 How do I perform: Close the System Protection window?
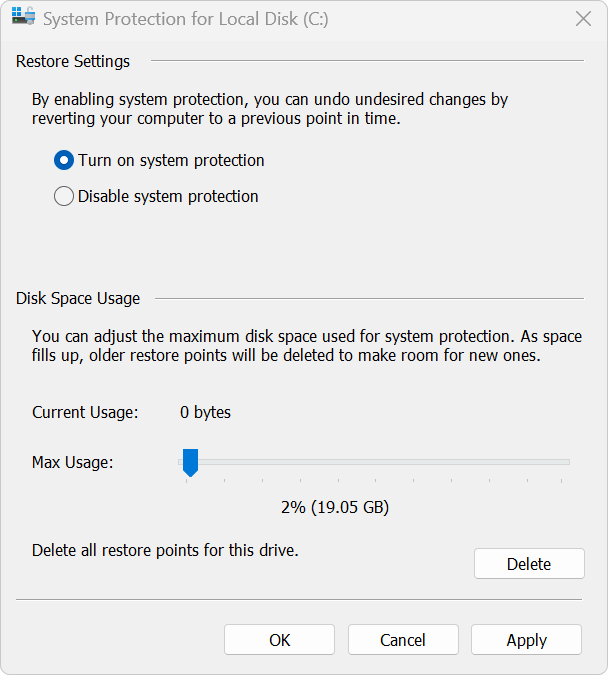pos(583,19)
